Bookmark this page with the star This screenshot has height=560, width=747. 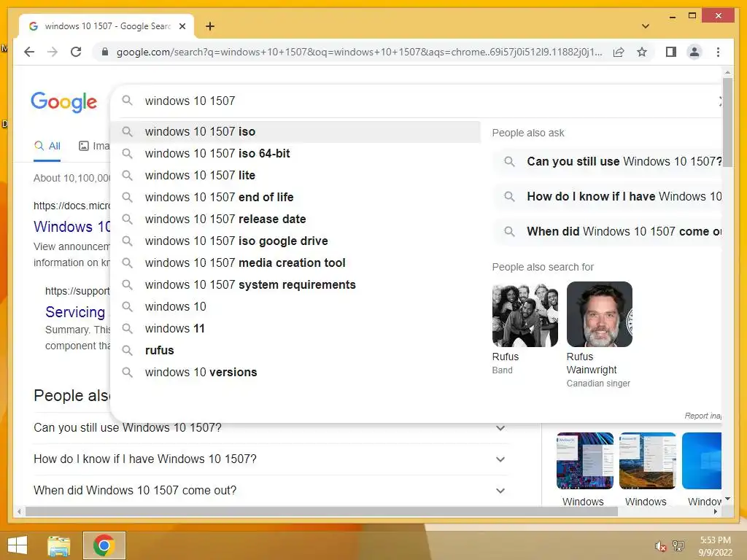pos(642,52)
